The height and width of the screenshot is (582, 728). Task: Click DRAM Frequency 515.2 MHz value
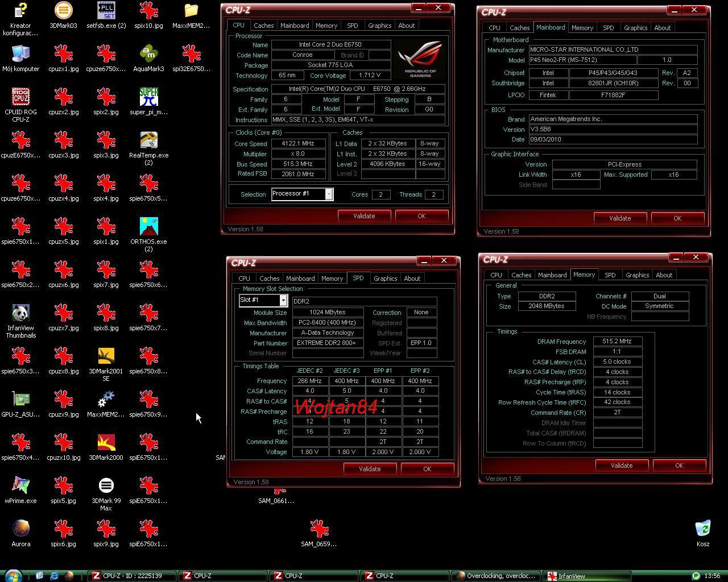point(617,342)
